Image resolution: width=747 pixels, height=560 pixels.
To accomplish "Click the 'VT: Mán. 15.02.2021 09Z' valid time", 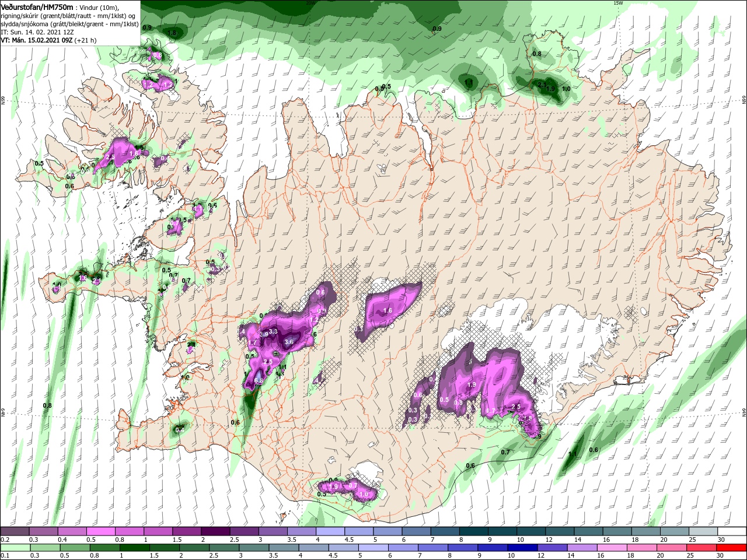I will tap(37, 40).
